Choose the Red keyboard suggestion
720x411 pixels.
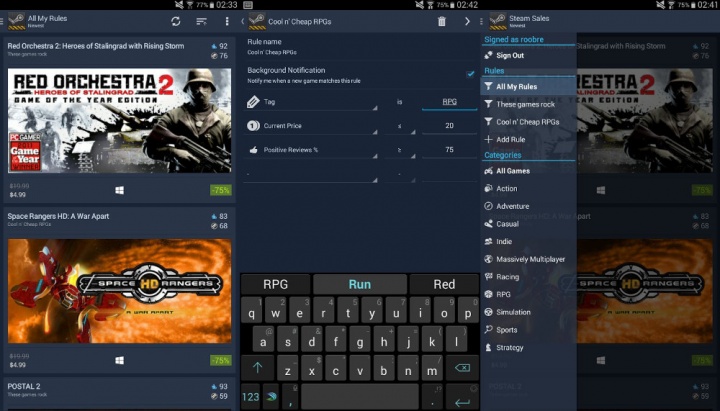click(444, 284)
